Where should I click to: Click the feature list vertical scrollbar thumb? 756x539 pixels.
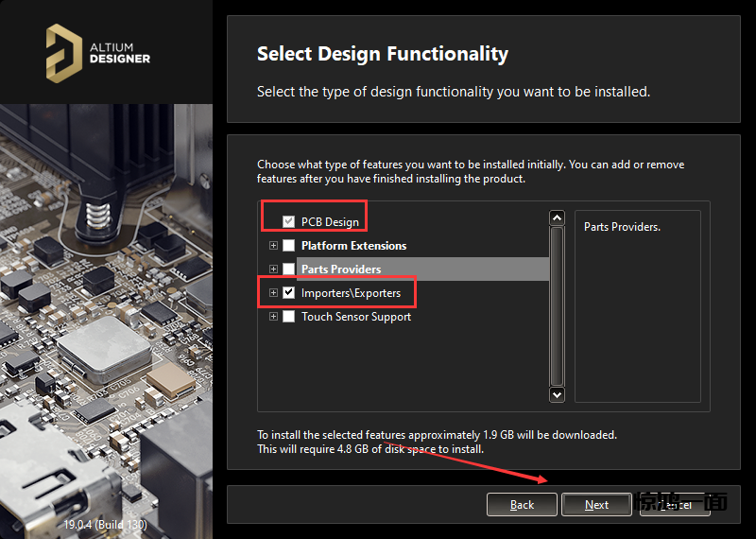(557, 303)
